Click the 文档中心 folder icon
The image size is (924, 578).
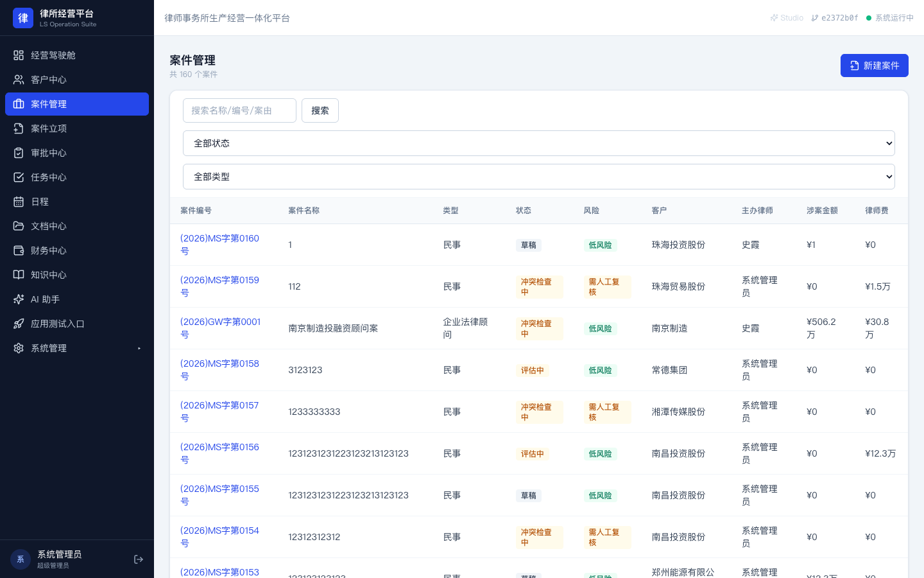[19, 226]
